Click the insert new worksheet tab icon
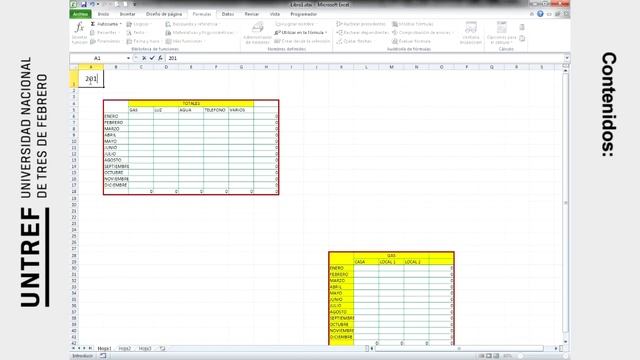The width and height of the screenshot is (640, 360). tap(162, 349)
